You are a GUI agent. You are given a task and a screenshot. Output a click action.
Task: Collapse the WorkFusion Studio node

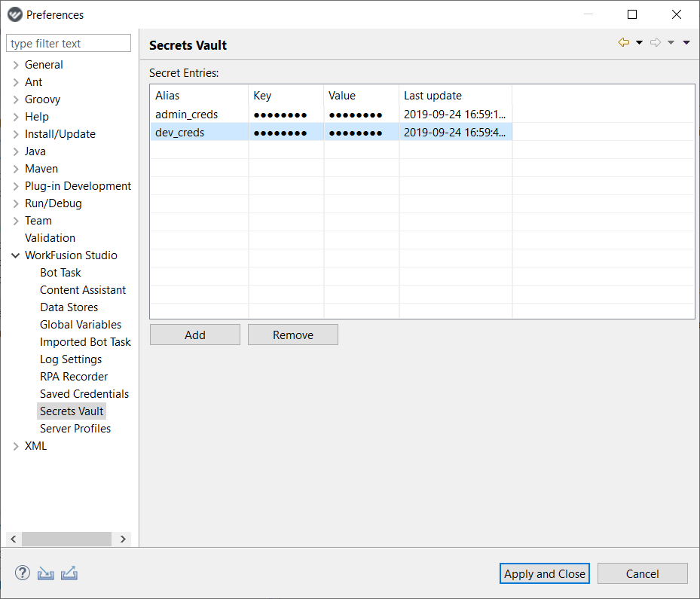16,255
